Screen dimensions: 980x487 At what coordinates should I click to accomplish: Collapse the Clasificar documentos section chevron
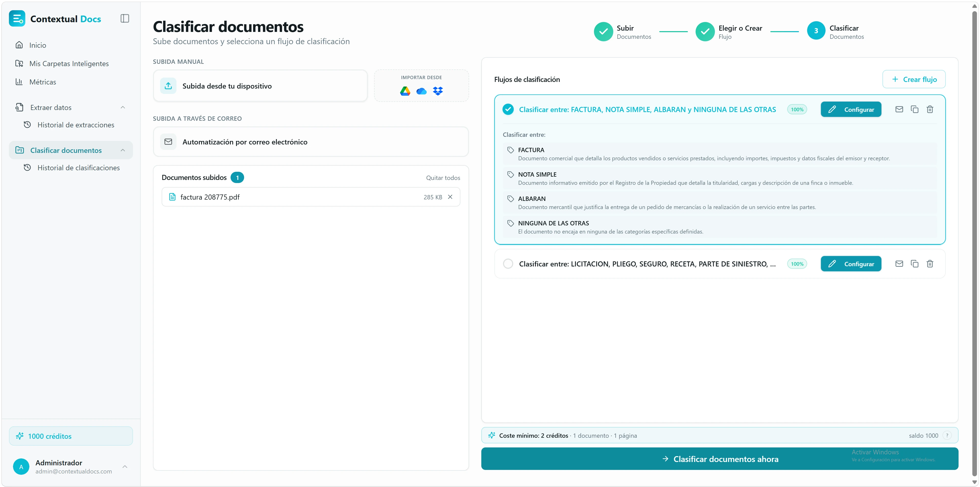tap(123, 150)
